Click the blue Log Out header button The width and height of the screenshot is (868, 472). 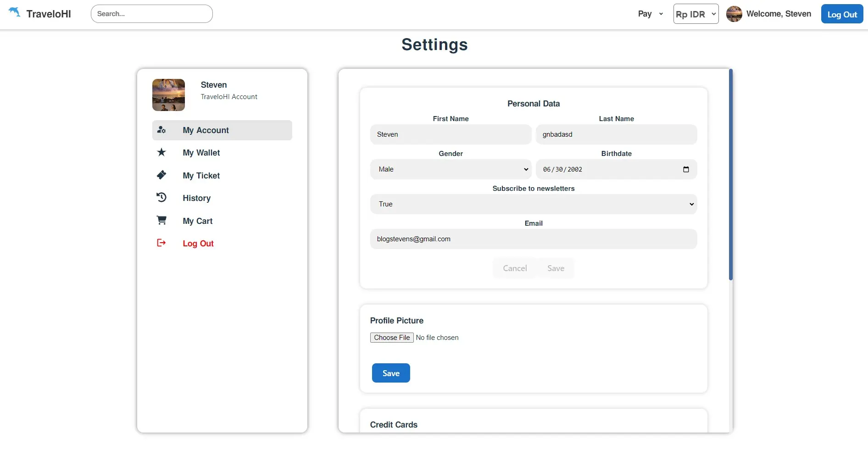[842, 14]
